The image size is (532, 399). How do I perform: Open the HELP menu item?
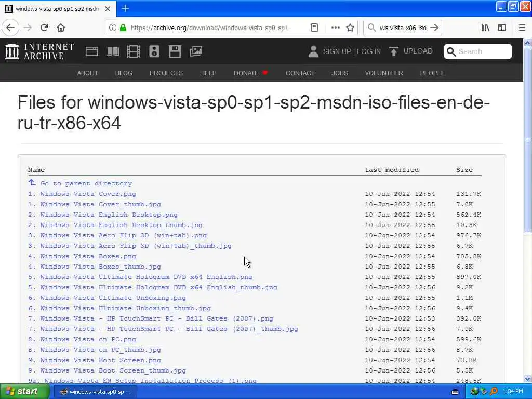pos(208,73)
